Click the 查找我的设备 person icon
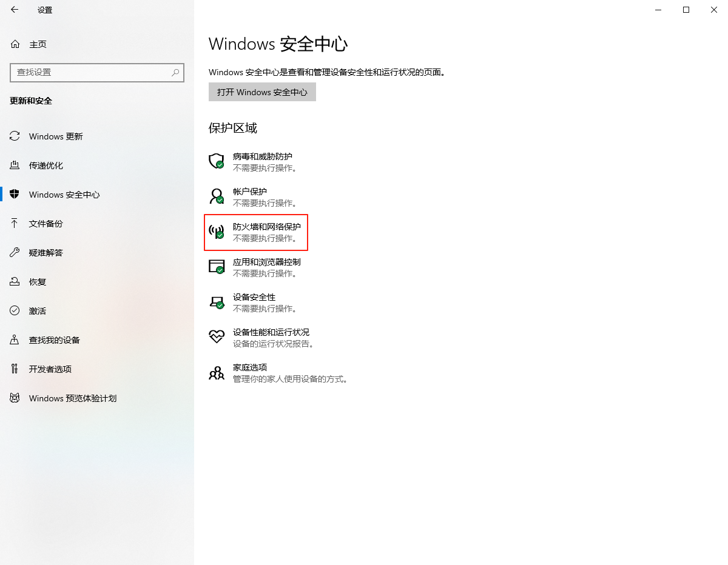This screenshot has width=728, height=565. [15, 340]
